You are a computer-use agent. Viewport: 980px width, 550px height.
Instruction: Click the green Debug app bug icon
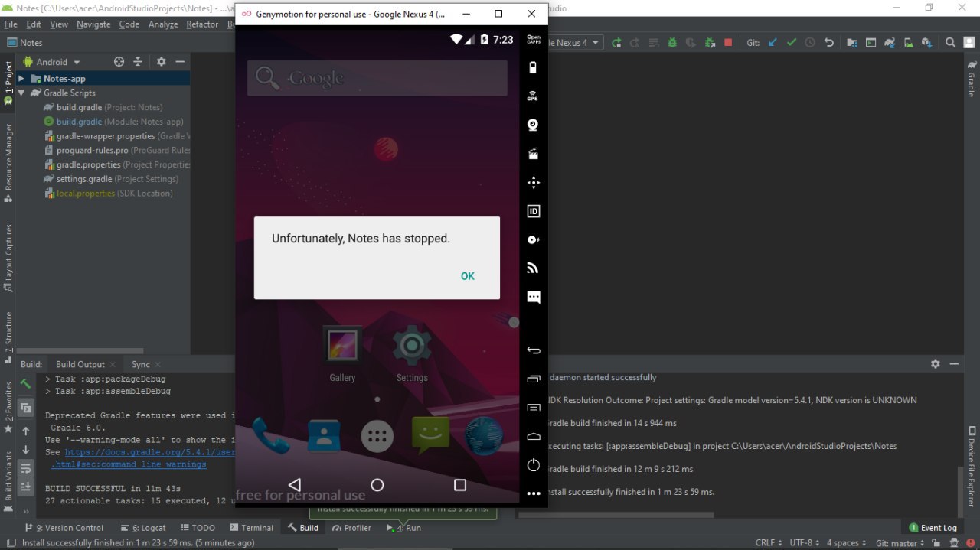(672, 43)
